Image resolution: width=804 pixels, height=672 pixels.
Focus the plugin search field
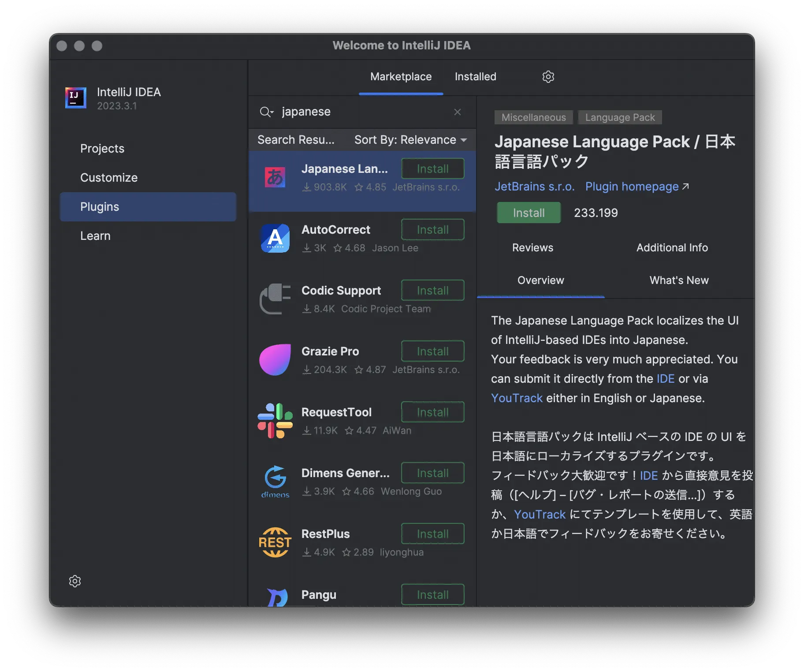[x=361, y=112]
